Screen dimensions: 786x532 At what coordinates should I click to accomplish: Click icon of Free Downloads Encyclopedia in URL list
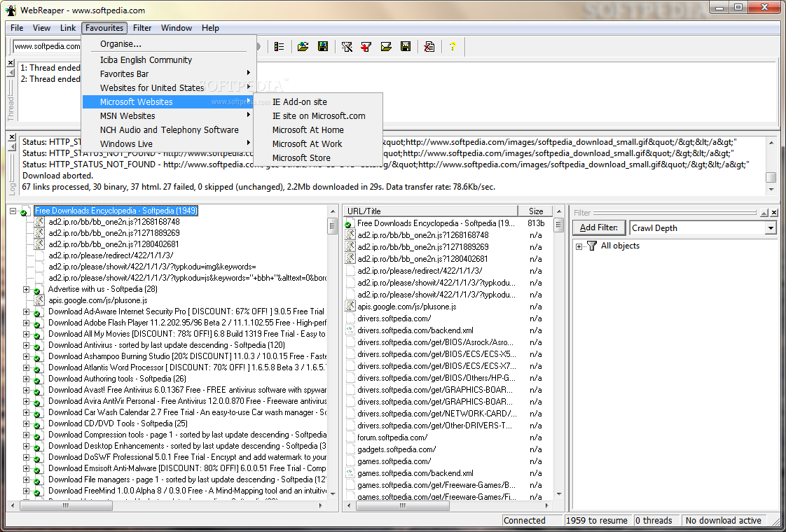[350, 223]
